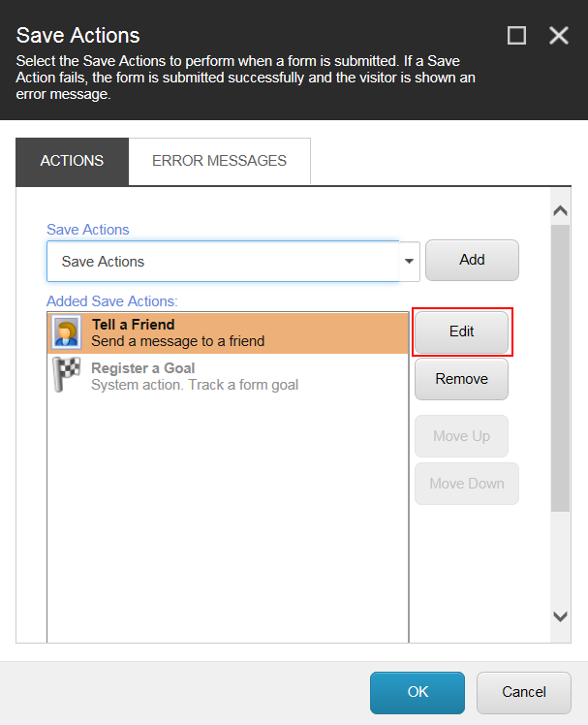Edit the selected save action
Screen dimensions: 588x725
tap(462, 331)
